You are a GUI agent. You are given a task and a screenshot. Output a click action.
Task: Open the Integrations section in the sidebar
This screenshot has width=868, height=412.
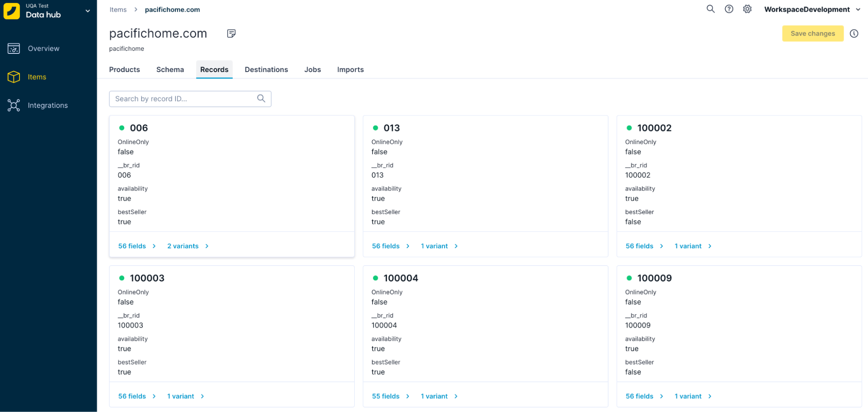[48, 105]
